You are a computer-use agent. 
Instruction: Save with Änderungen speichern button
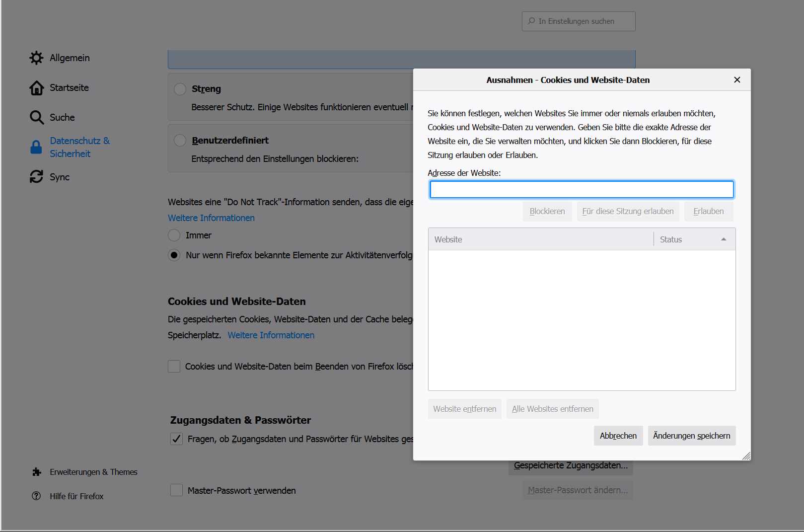pyautogui.click(x=692, y=436)
